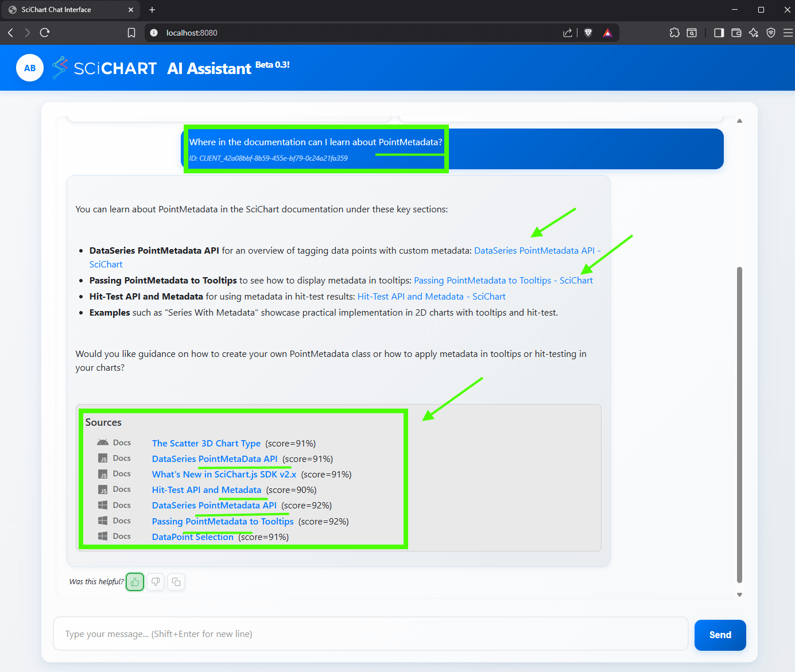
Task: Copy the response using the copy icon
Action: [176, 582]
